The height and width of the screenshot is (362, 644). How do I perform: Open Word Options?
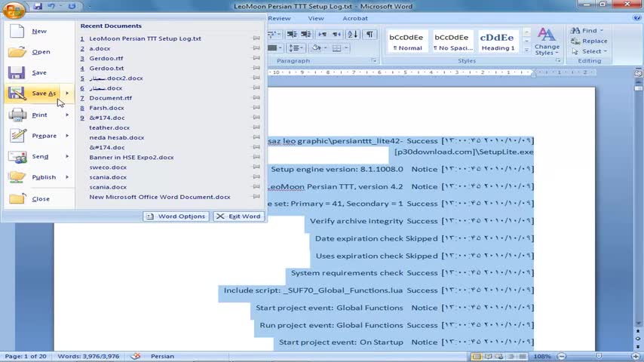pyautogui.click(x=176, y=216)
